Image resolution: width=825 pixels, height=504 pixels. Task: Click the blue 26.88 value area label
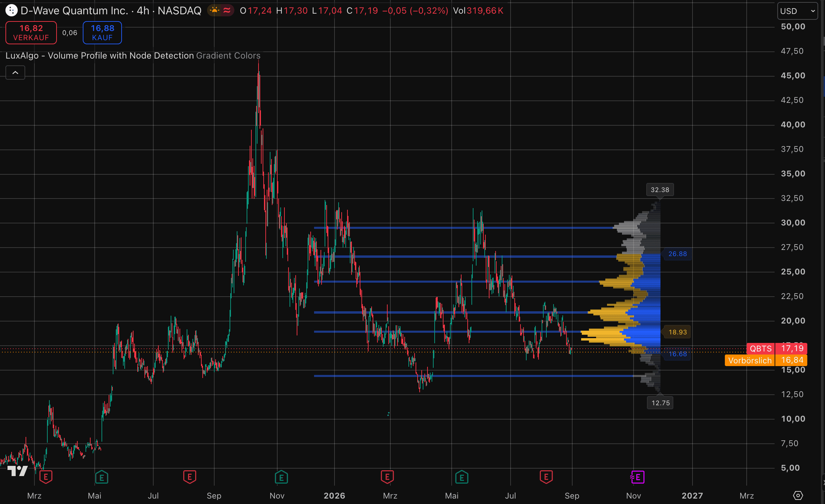(678, 254)
